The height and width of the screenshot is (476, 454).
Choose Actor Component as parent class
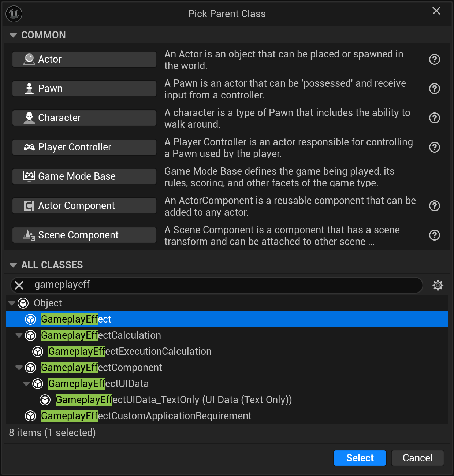coord(85,206)
